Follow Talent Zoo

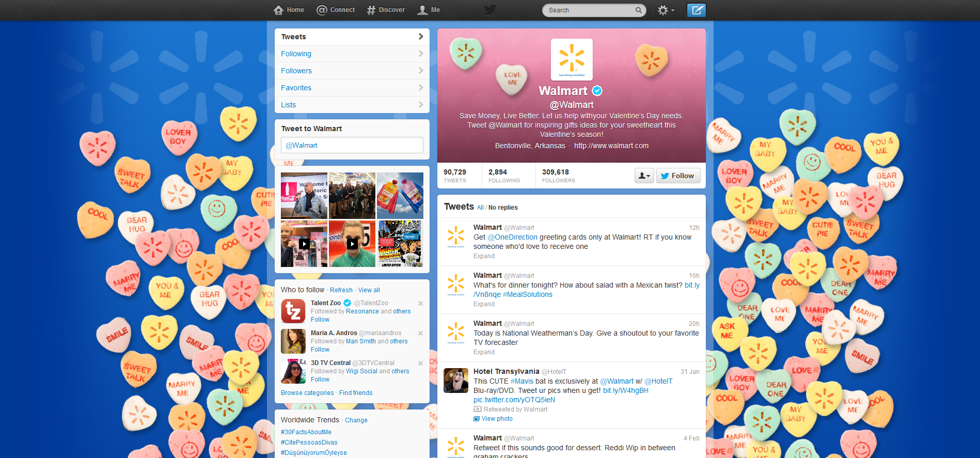[320, 320]
